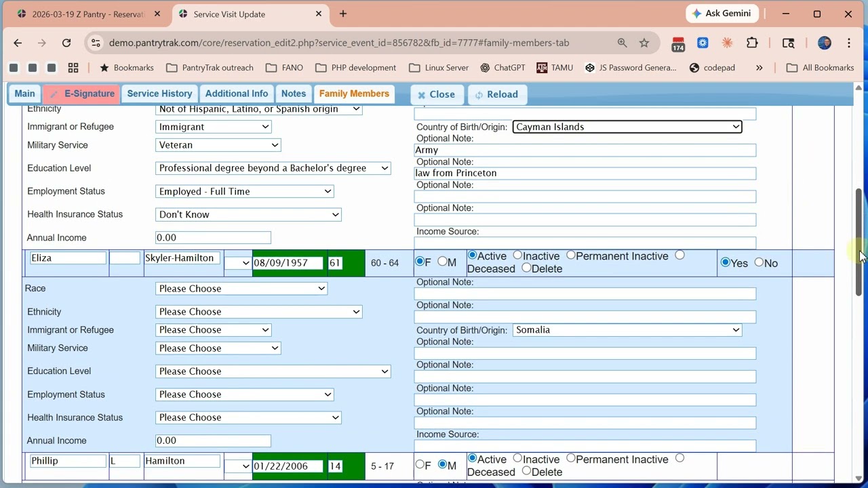Open the Employed - Full Time dropdown
The height and width of the screenshot is (488, 868).
244,191
